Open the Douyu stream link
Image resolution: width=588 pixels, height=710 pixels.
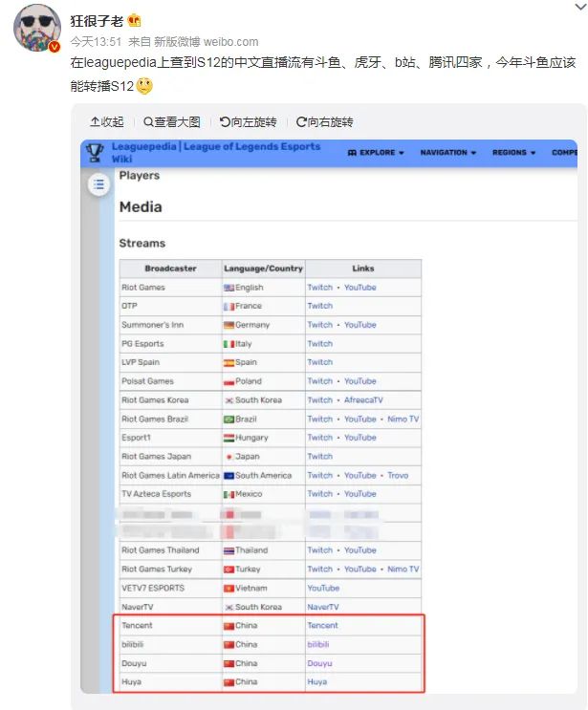click(320, 663)
